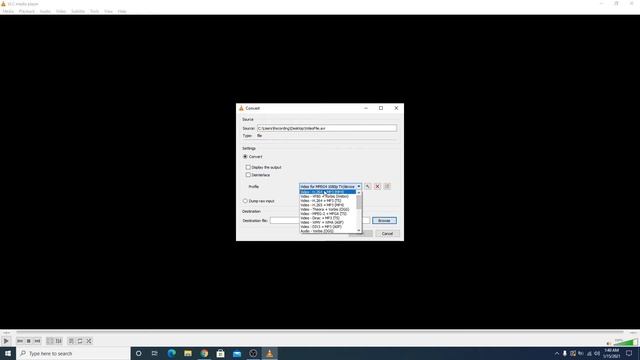This screenshot has height=360, width=640.
Task: Click the network tray icon
Action: point(589,353)
